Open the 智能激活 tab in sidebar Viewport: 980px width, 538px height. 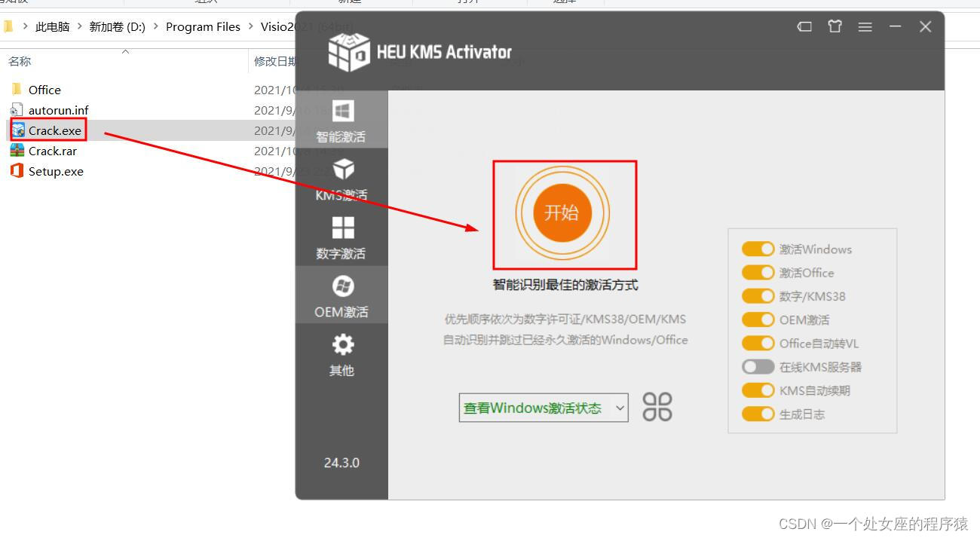341,119
